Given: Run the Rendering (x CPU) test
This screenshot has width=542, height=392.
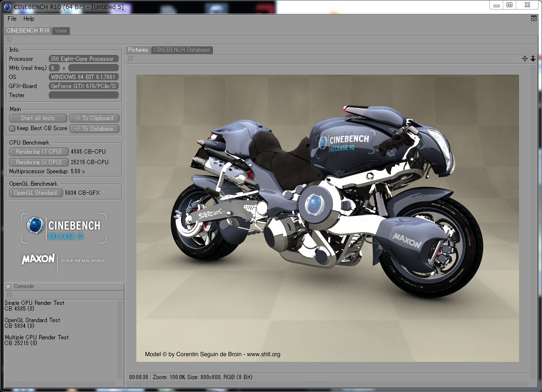Looking at the screenshot, I should pyautogui.click(x=39, y=162).
